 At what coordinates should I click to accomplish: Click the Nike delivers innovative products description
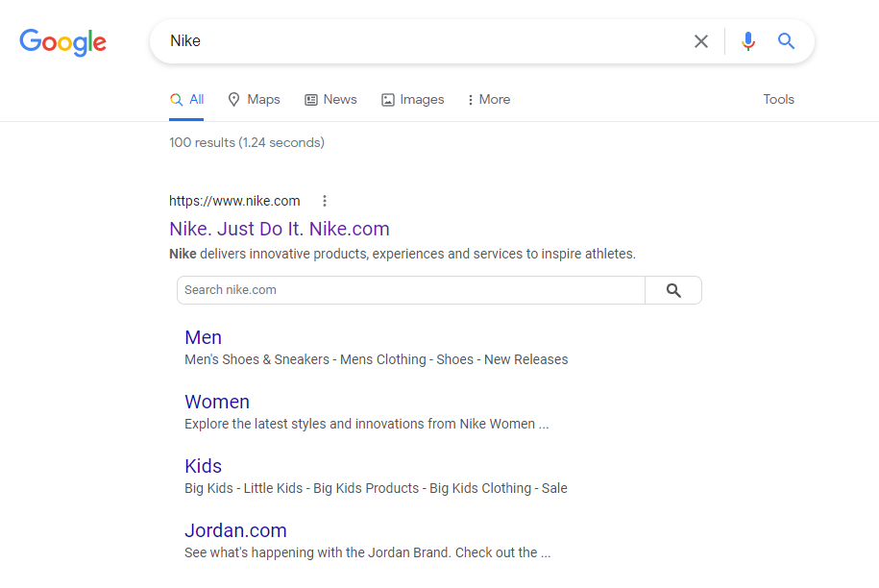pyautogui.click(x=402, y=254)
